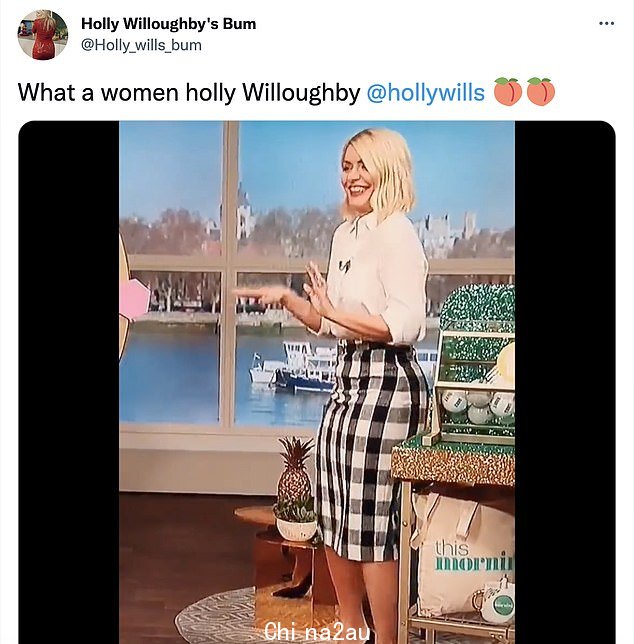Click the second peach emoji in the tweet

pyautogui.click(x=540, y=91)
